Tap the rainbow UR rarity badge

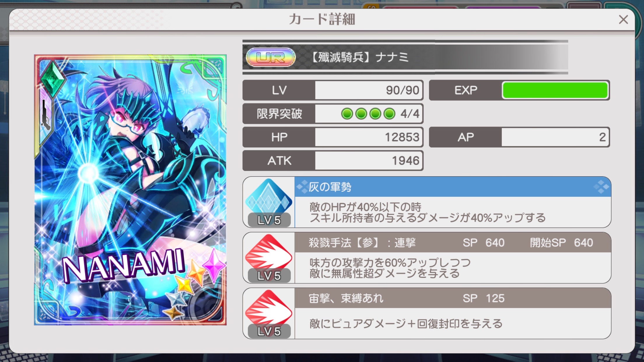(270, 57)
